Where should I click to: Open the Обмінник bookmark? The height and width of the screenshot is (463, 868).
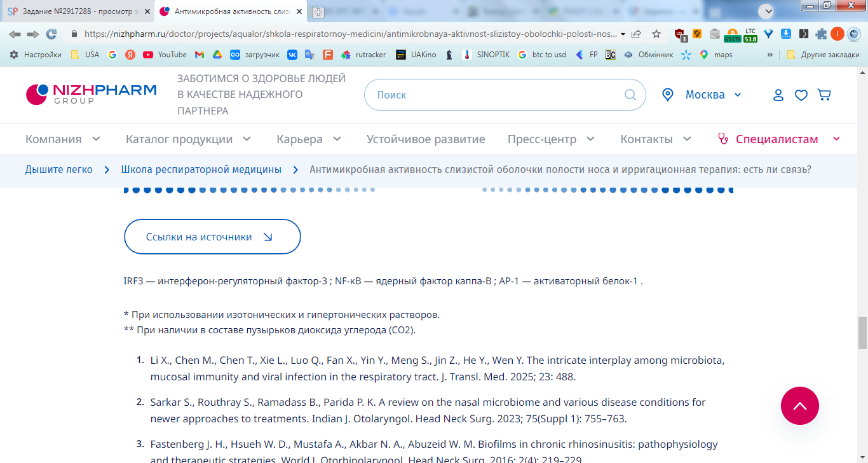(648, 55)
